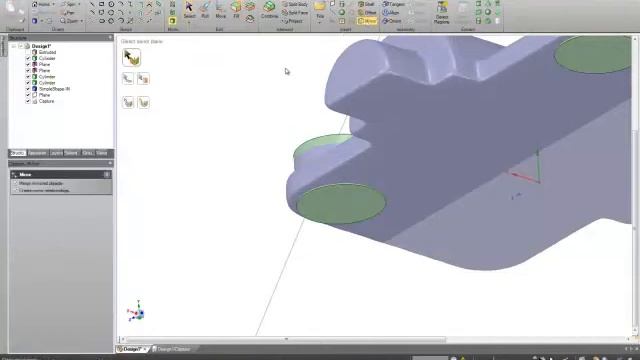Open the Select tool dropdown arrow

tap(189, 21)
